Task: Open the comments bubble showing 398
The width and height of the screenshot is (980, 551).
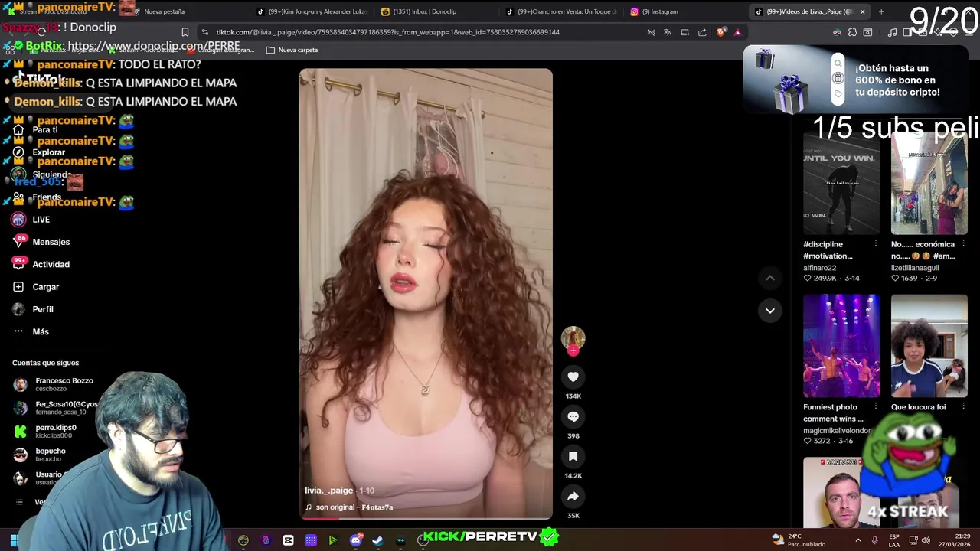Action: 573,416
